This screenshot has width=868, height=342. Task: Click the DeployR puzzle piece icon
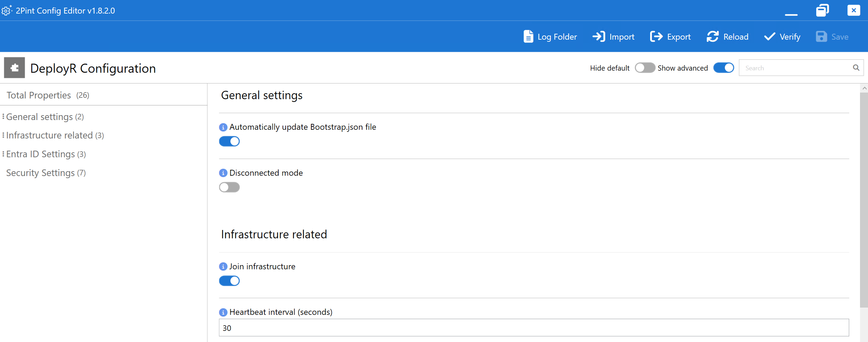(15, 68)
